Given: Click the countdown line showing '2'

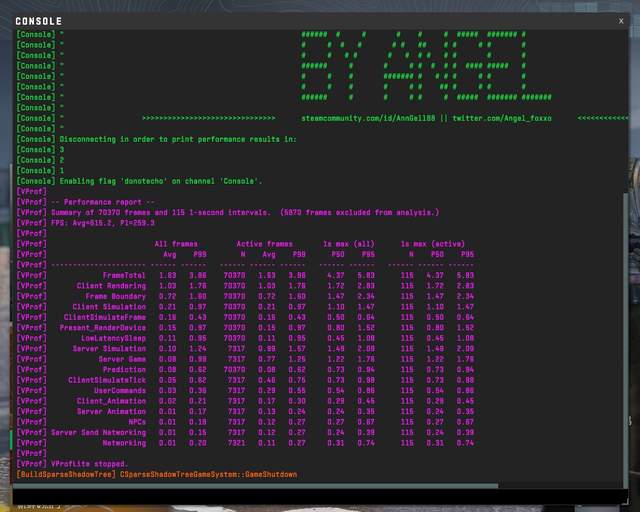Looking at the screenshot, I should (x=62, y=160).
